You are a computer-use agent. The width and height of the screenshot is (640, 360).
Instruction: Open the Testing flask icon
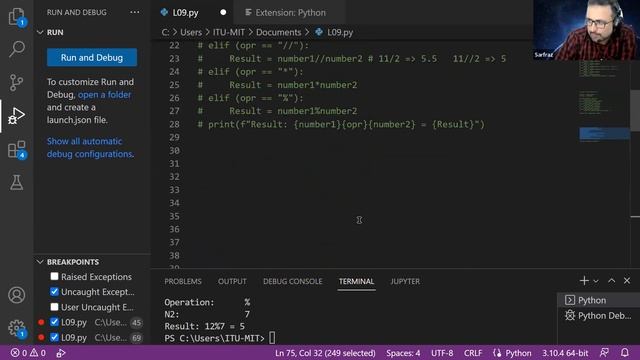pos(16,182)
